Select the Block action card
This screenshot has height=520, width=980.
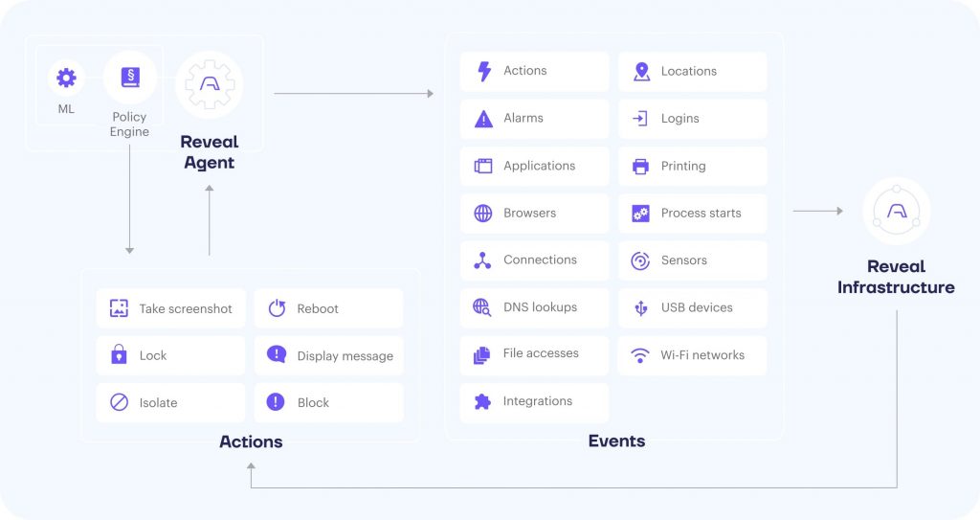329,402
